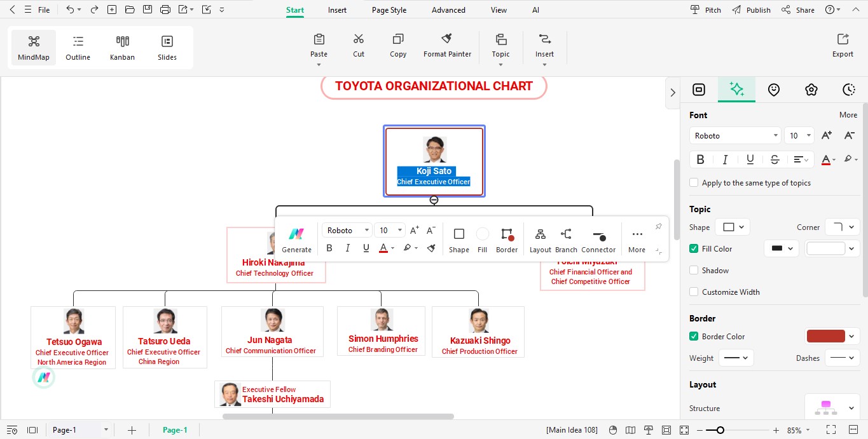Toggle strikethrough in side panel

(x=775, y=159)
